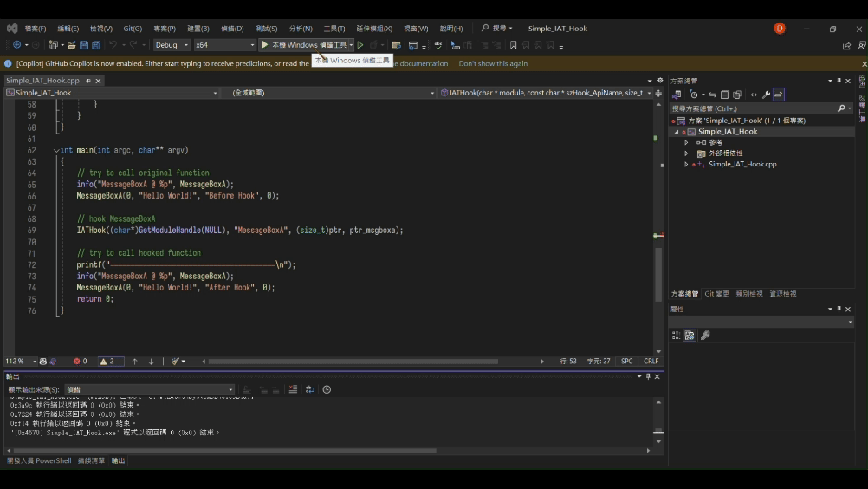
Task: Pin the Solution Explorer panel
Action: 839,81
